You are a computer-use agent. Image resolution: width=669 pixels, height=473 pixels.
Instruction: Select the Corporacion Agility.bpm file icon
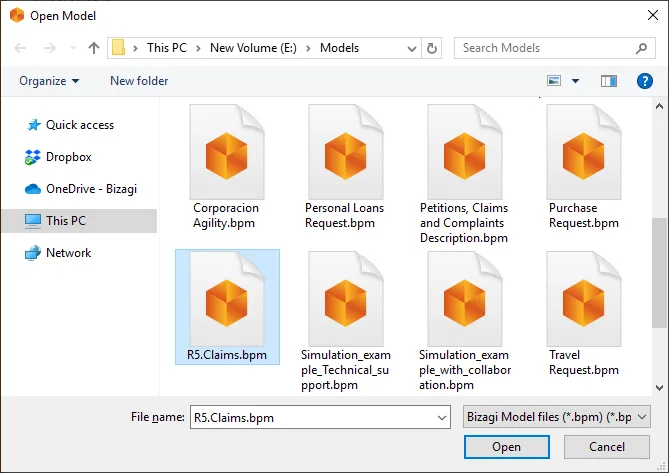pos(227,152)
